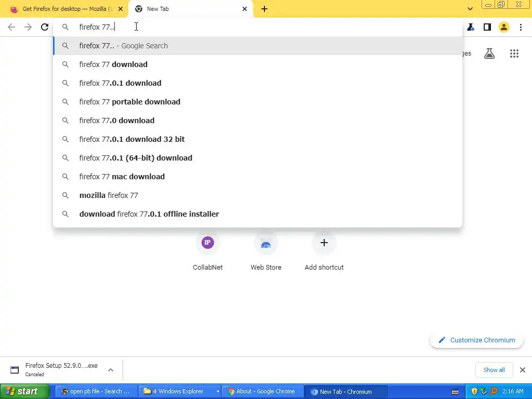
Task: Close the downloads bar
Action: pos(523,370)
